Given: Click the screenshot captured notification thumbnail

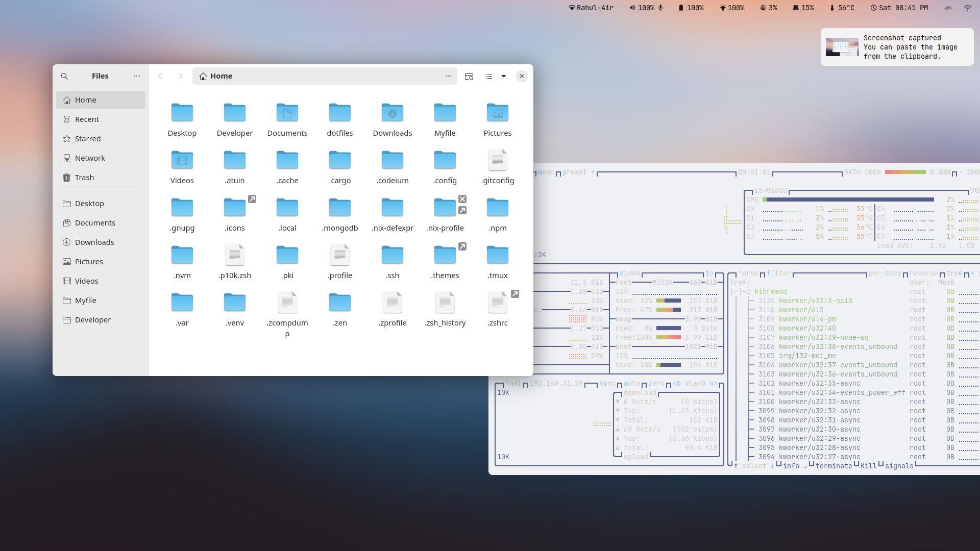Looking at the screenshot, I should (x=842, y=47).
